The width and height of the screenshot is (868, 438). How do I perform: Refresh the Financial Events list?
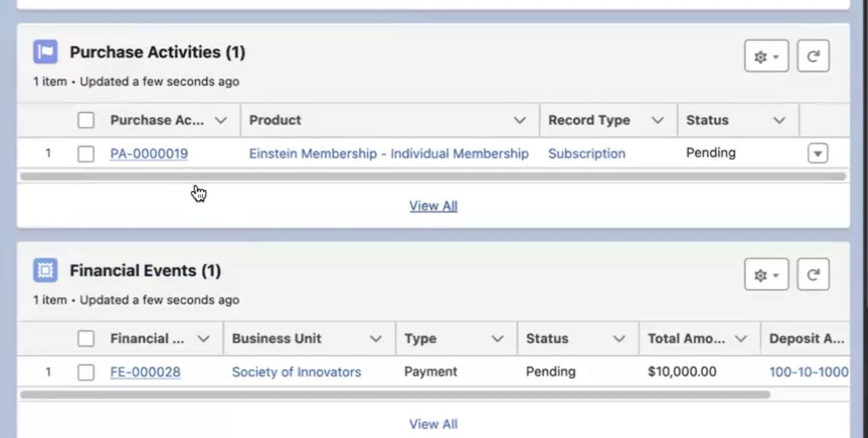click(813, 275)
